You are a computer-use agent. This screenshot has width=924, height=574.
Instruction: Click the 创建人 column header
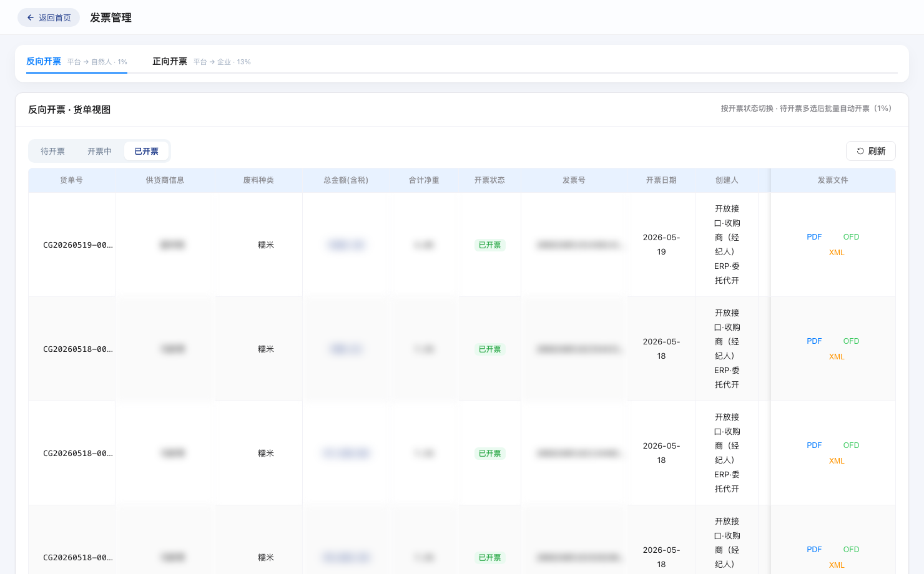click(727, 180)
